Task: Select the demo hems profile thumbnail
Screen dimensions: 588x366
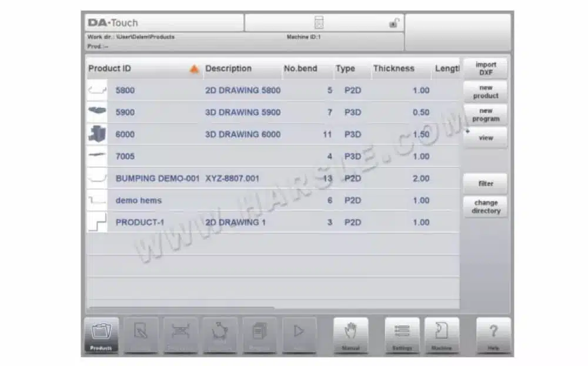Action: pos(97,200)
